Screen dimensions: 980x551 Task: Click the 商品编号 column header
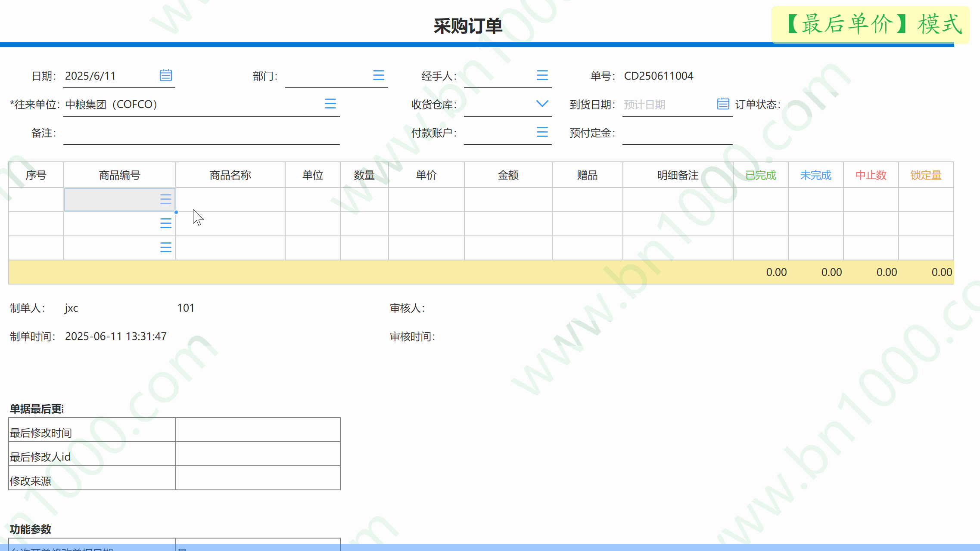(x=120, y=175)
